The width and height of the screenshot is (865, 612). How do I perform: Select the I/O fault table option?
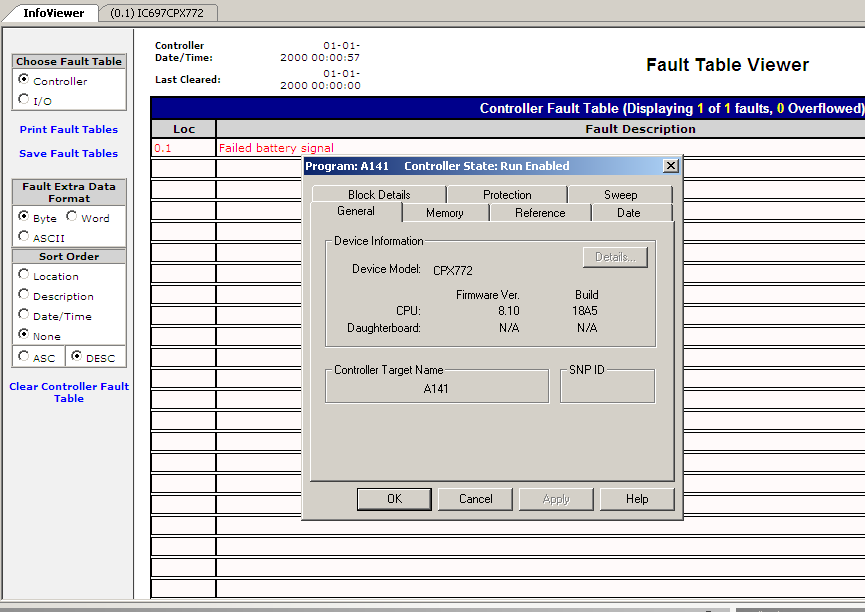pos(24,100)
